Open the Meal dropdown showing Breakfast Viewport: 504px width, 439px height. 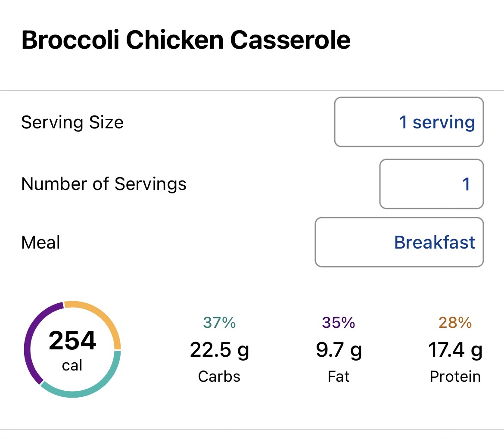(399, 243)
